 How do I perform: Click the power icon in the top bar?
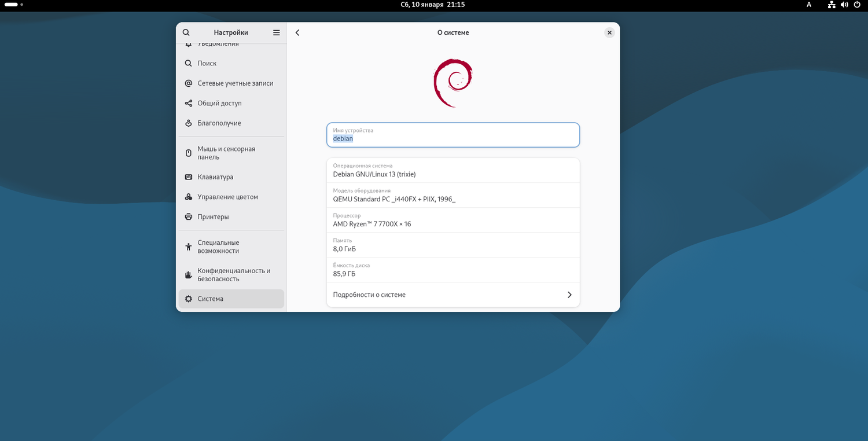click(x=857, y=5)
